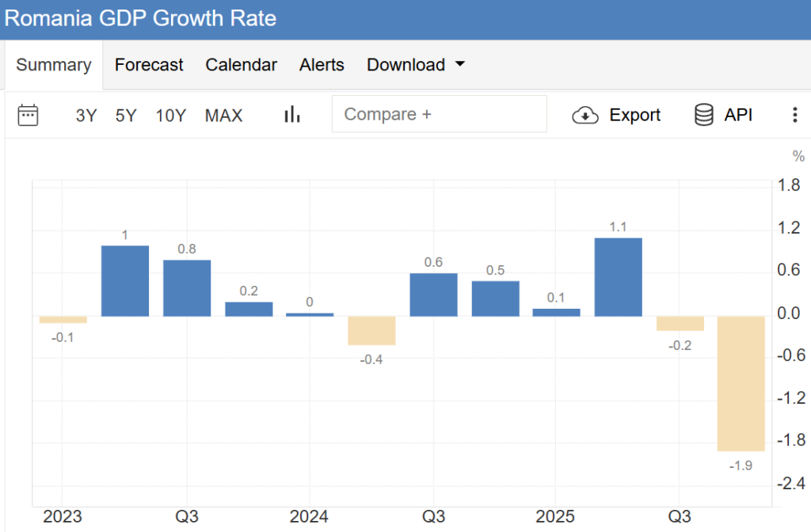Open the three-dot more options menu
Image resolution: width=811 pixels, height=532 pixels.
(794, 116)
